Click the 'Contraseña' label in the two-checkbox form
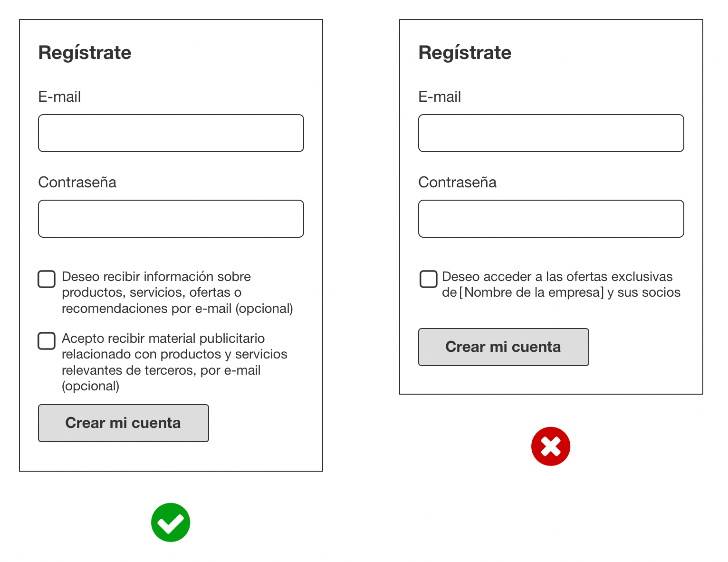 [x=77, y=182]
